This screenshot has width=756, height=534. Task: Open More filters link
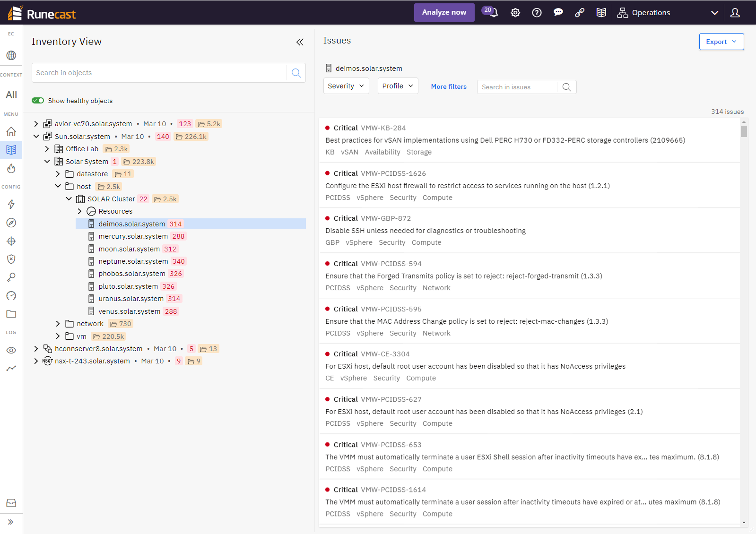tap(449, 86)
